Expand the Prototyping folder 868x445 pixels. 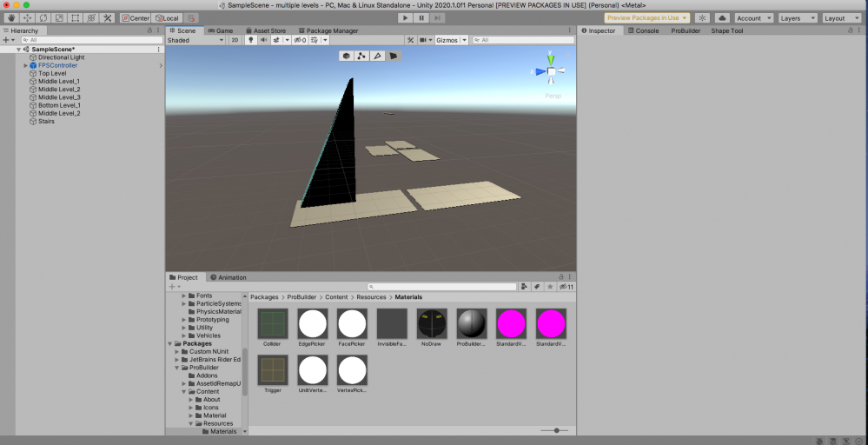coord(184,319)
